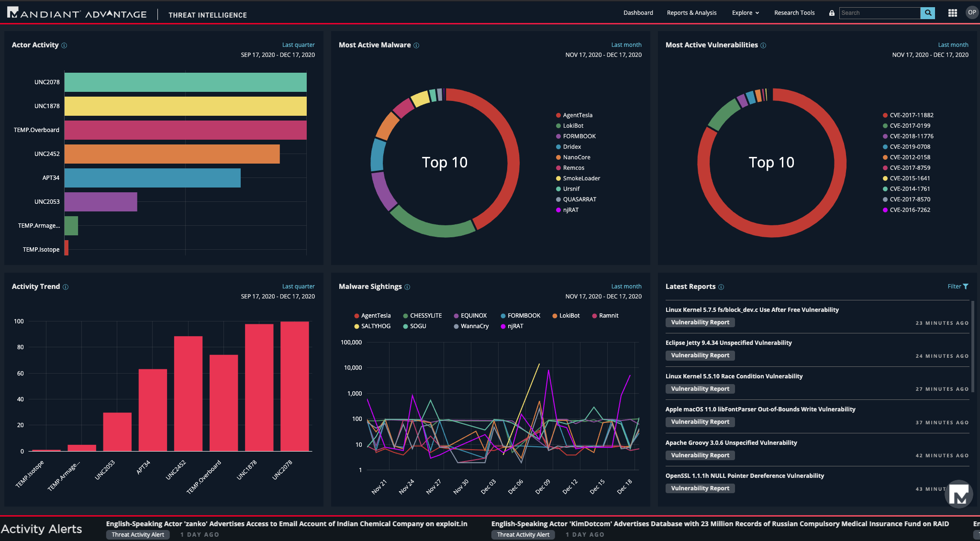Image resolution: width=980 pixels, height=541 pixels.
Task: Click info icon next to Most Active Malware
Action: coord(416,45)
